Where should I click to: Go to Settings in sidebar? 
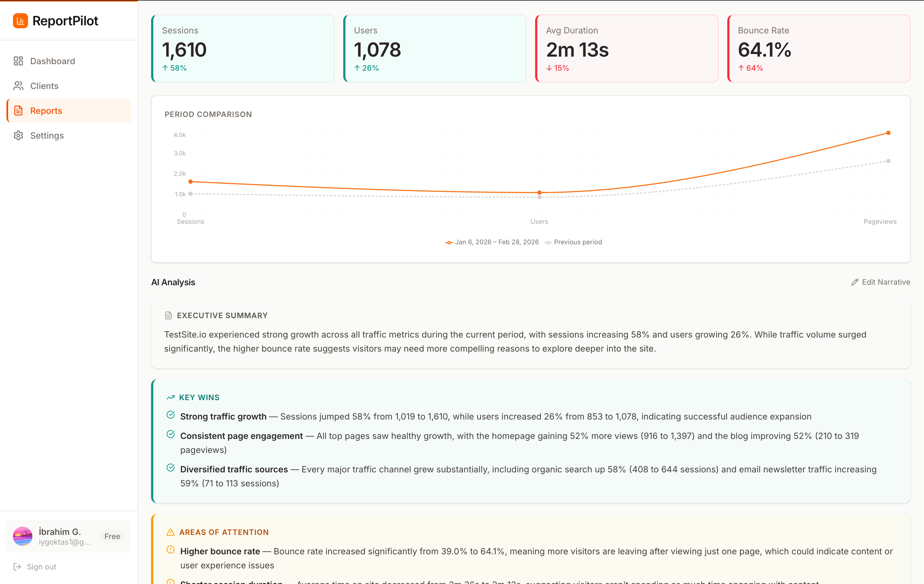[x=47, y=135]
